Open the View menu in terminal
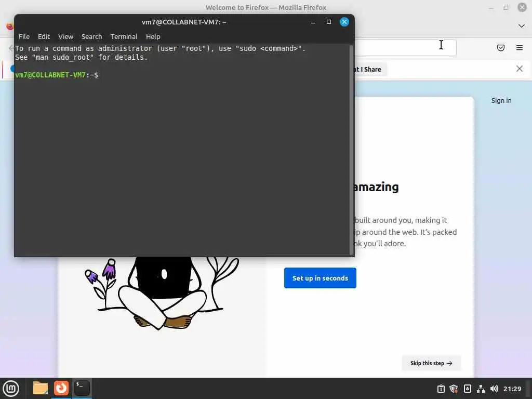 click(65, 37)
